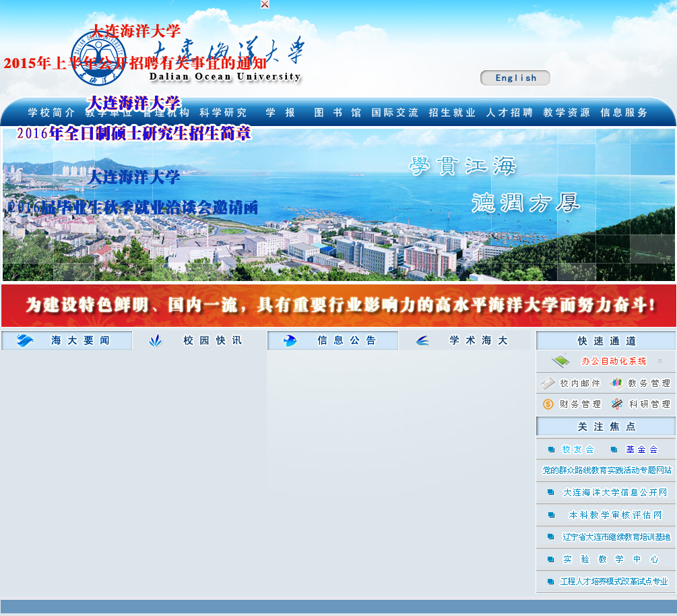This screenshot has width=677, height=616.
Task: Click the coin icon beside 财务管理
Action: point(548,404)
